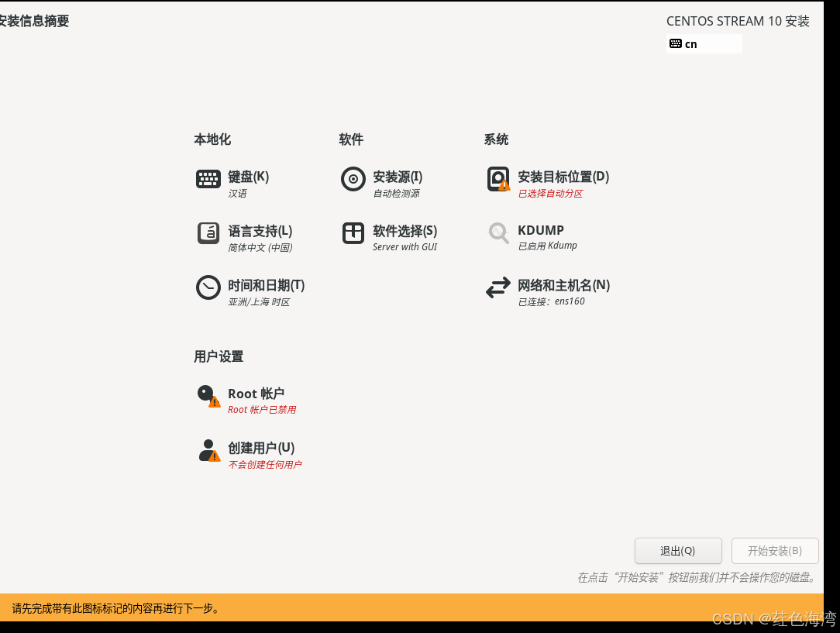Image resolution: width=840 pixels, height=633 pixels.
Task: Click the orange warning message bar text
Action: 115,608
